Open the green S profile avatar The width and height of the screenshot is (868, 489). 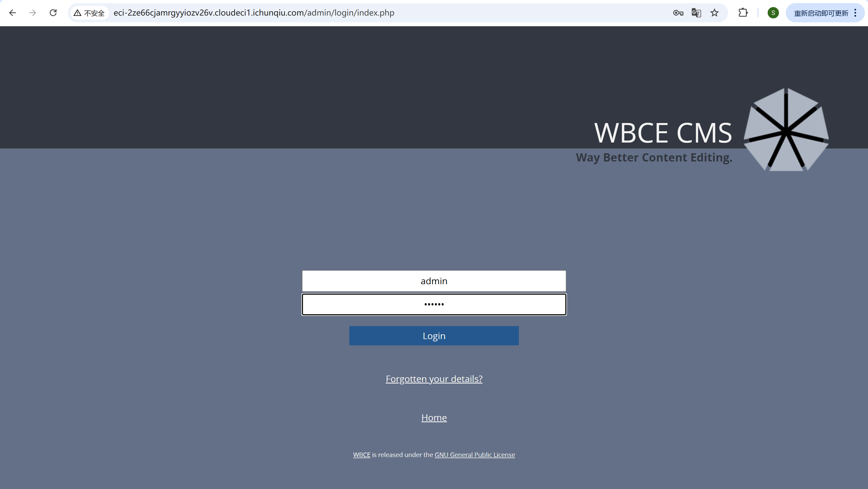773,13
